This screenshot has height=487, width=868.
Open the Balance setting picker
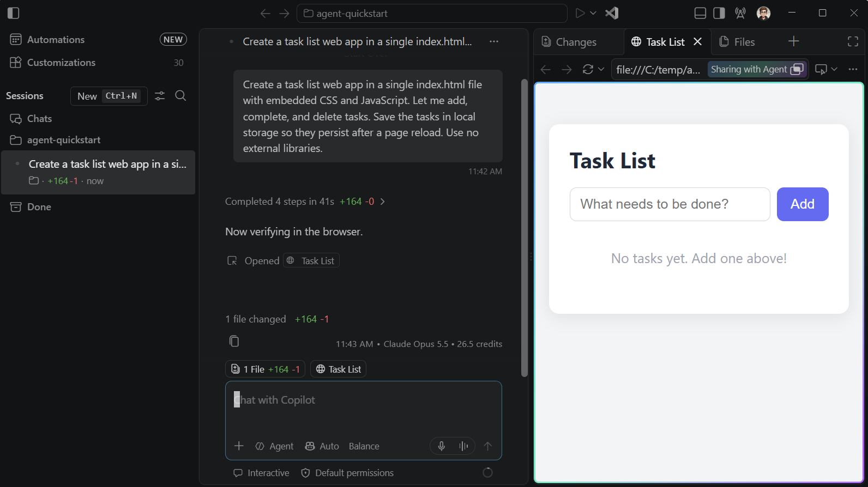click(364, 446)
